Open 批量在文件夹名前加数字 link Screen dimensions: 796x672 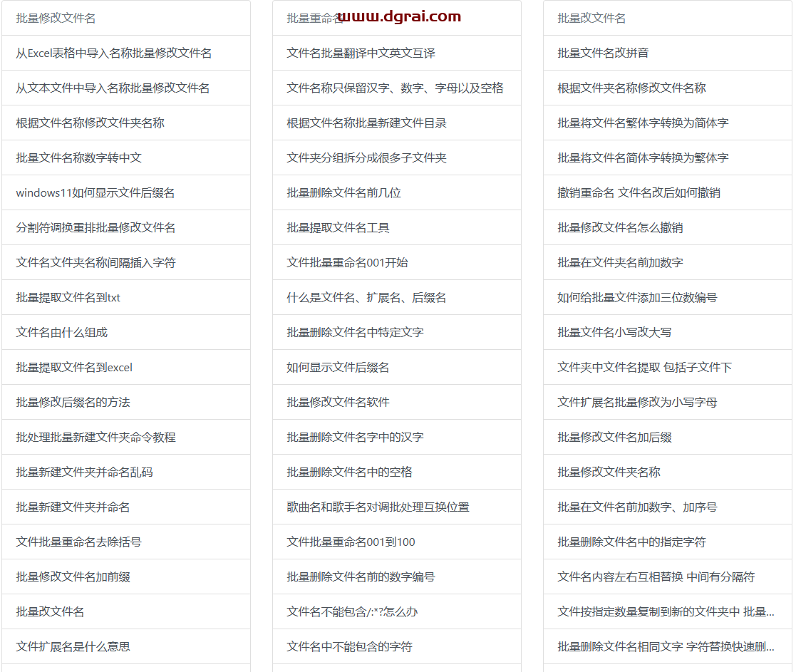tap(621, 262)
